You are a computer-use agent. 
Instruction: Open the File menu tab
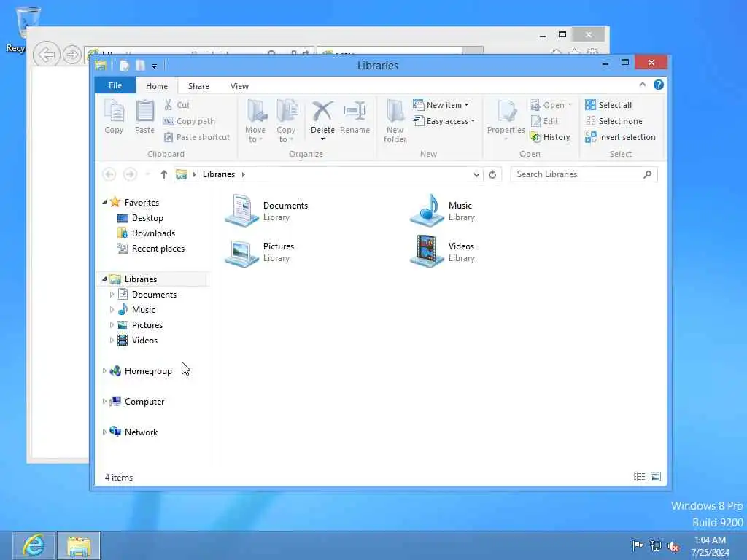(x=115, y=85)
